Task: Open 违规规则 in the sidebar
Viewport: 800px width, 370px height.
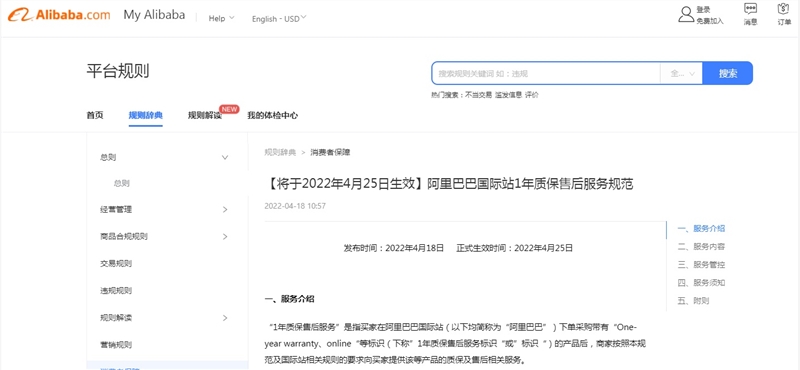Action: tap(116, 291)
